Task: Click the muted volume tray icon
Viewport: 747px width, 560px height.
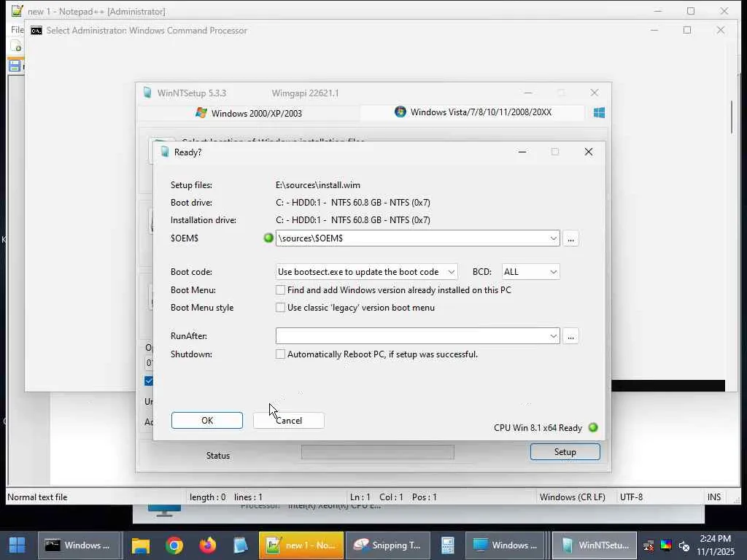Action: tap(684, 545)
